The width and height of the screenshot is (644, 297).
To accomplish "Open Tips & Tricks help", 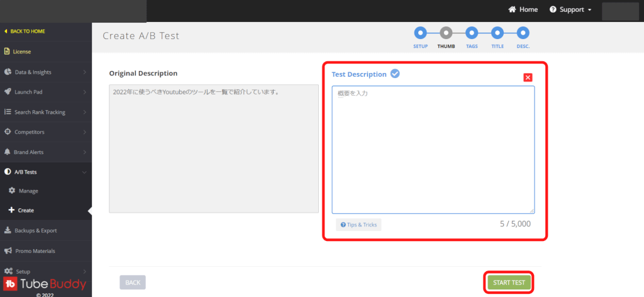I will pyautogui.click(x=358, y=225).
